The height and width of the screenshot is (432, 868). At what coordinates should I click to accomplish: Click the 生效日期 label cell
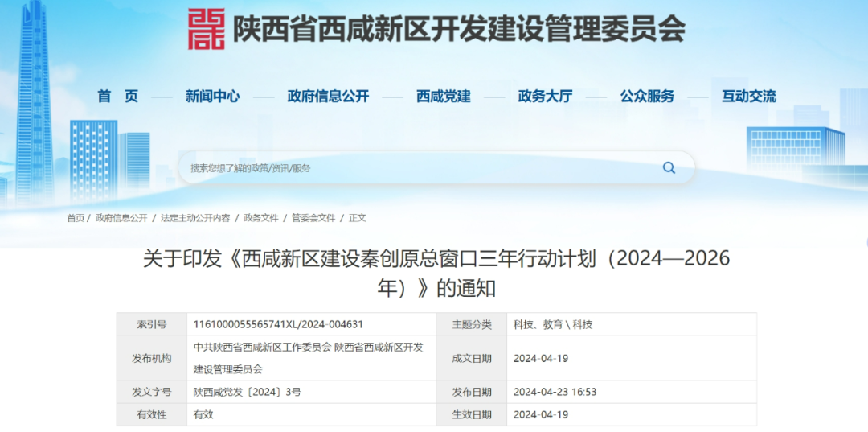472,414
